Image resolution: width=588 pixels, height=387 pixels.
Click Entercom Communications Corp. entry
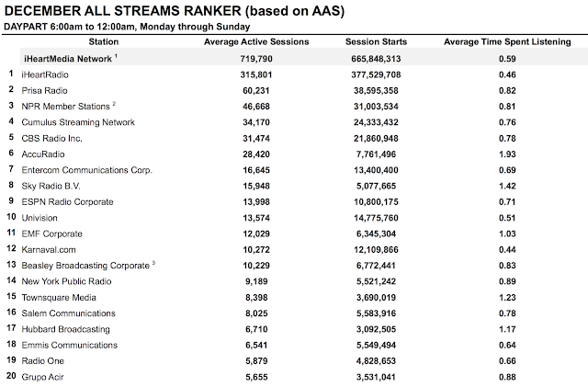click(86, 170)
